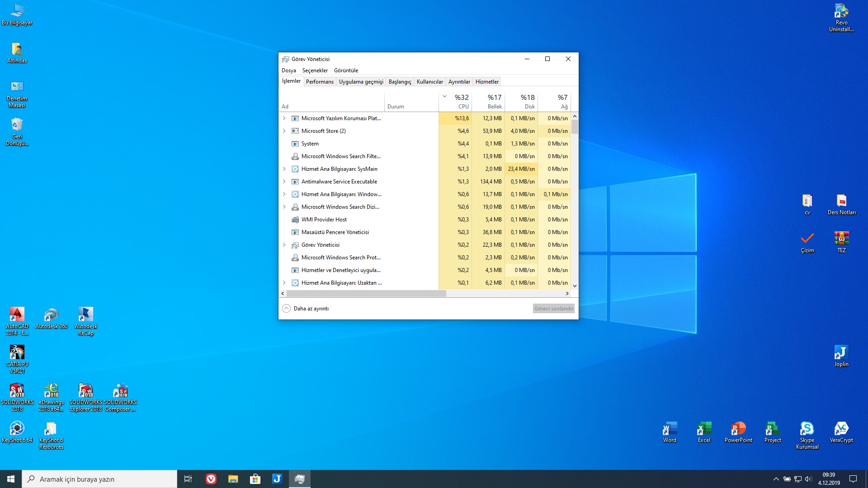Click the taskbar search box
The image size is (868, 488).
click(99, 479)
